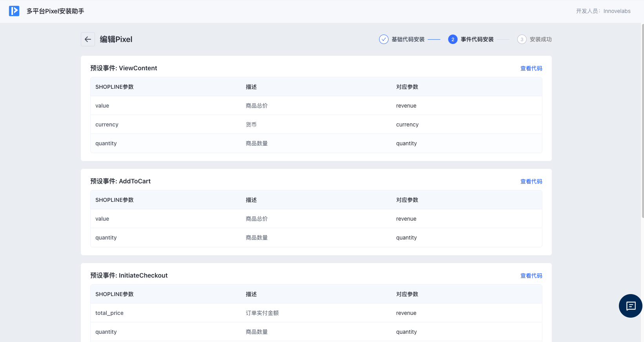This screenshot has width=644, height=342.
Task: Click the developer label 开发人员: Innovelabs
Action: pyautogui.click(x=603, y=11)
